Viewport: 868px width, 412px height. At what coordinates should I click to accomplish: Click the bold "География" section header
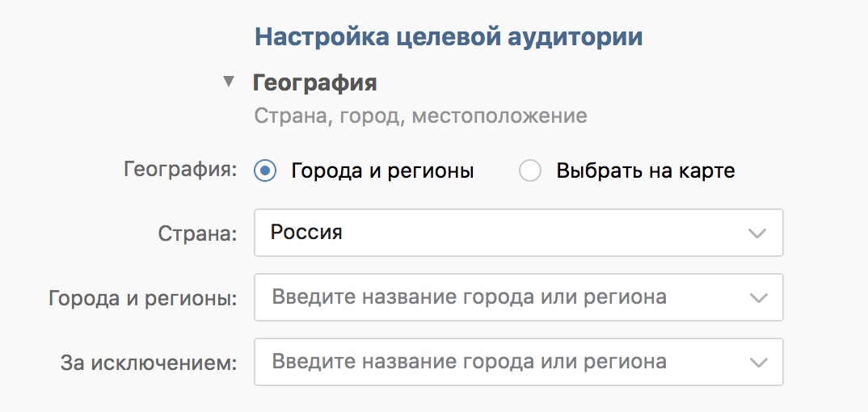[x=315, y=82]
